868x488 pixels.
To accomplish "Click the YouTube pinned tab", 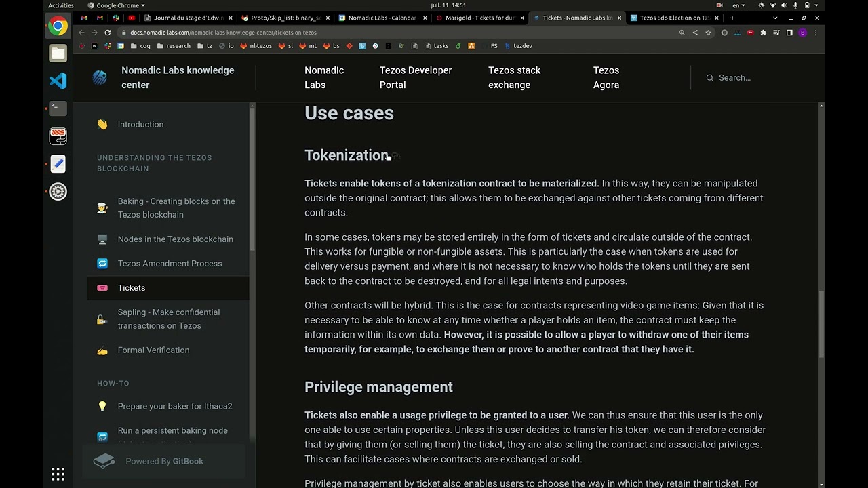I will click(x=132, y=18).
